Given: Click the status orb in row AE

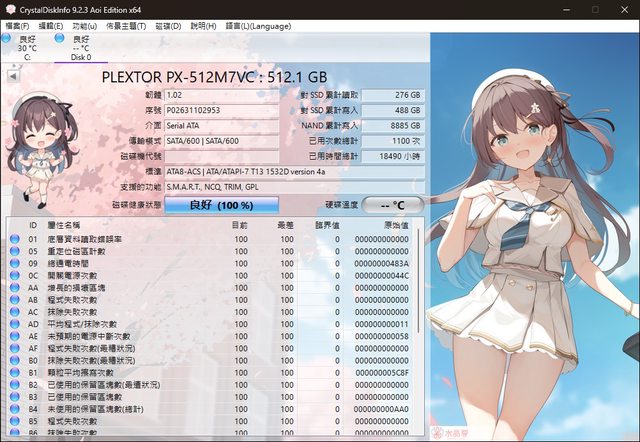Looking at the screenshot, I should [x=15, y=336].
